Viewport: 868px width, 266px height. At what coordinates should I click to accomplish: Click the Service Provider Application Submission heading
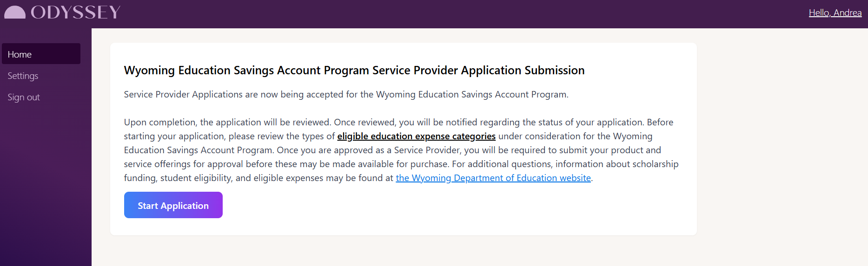click(354, 70)
